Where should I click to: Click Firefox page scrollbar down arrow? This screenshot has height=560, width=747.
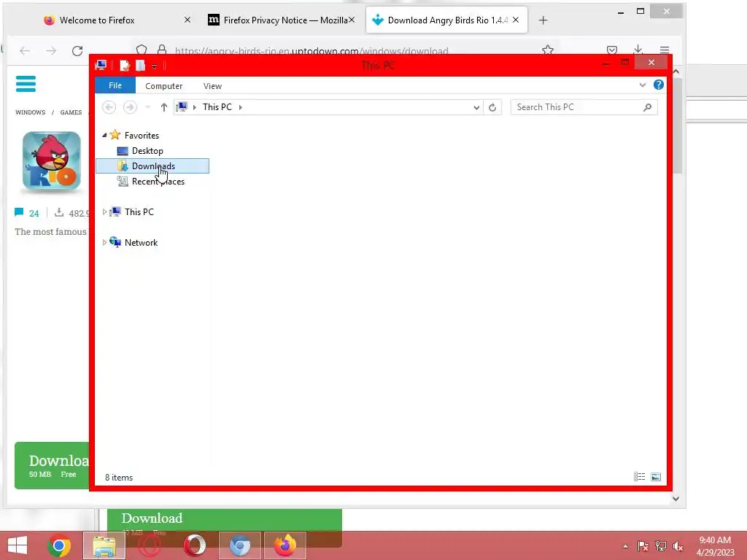click(x=676, y=499)
